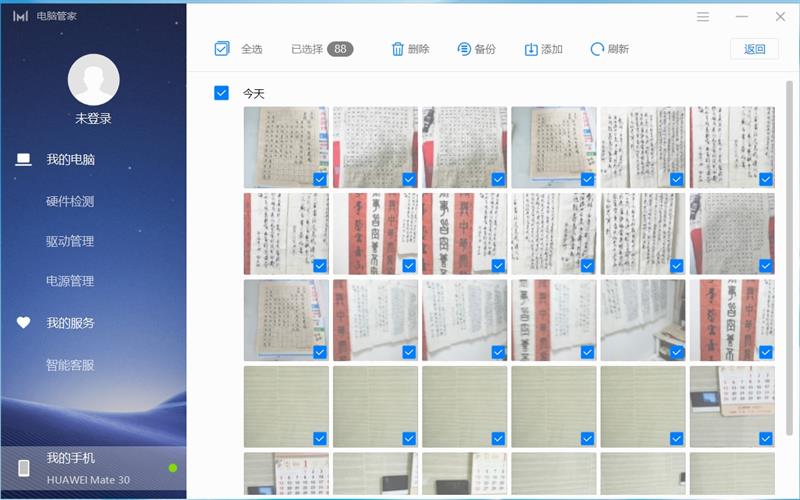This screenshot has height=500, width=800.
Task: Click the 添加 add label
Action: (x=552, y=49)
